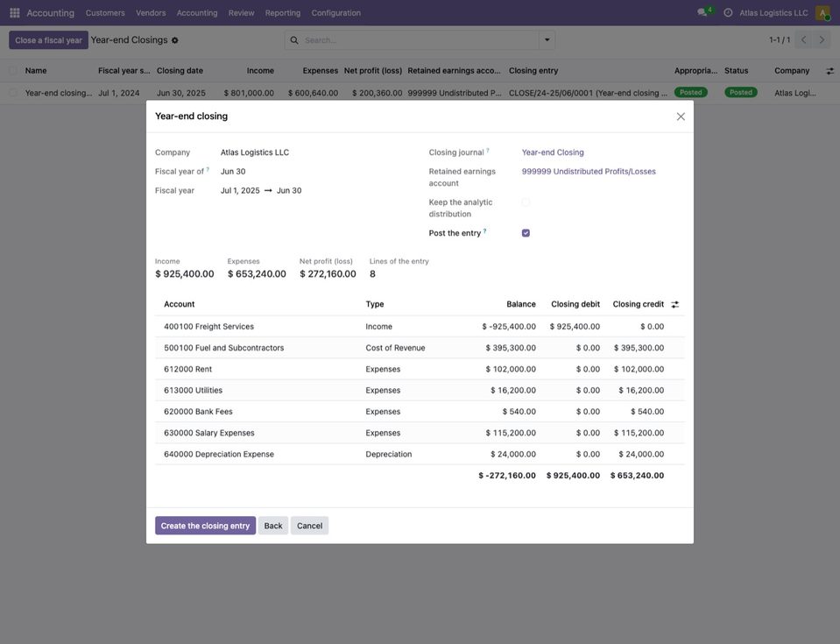
Task: Click closing entry CLOSE/24-25/06/0001 cell
Action: pos(589,93)
